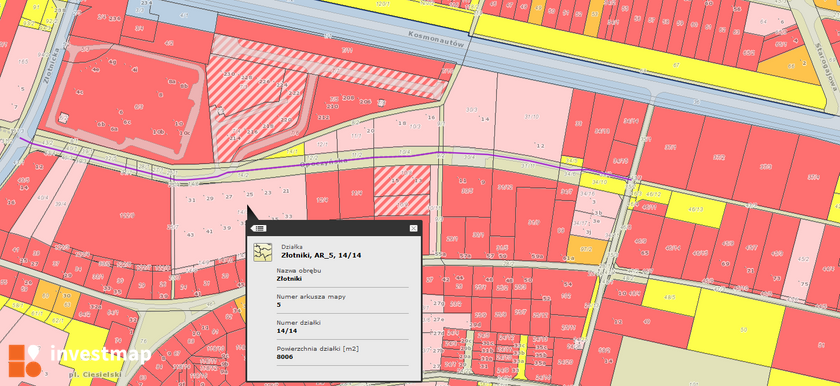This screenshot has width=840, height=386.
Task: Select red parcel 37/1
Action: (669, 148)
